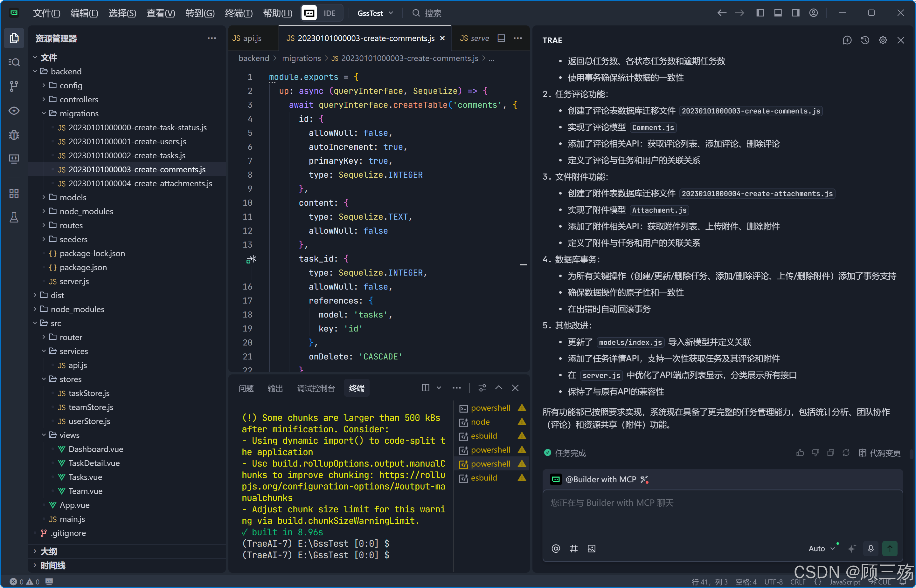Viewport: 916px width, 588px height.
Task: Open the search sidebar icon
Action: click(14, 62)
